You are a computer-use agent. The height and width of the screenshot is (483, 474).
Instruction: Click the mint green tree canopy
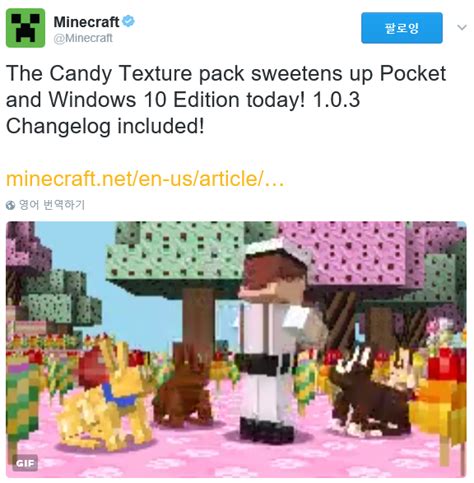click(177, 253)
